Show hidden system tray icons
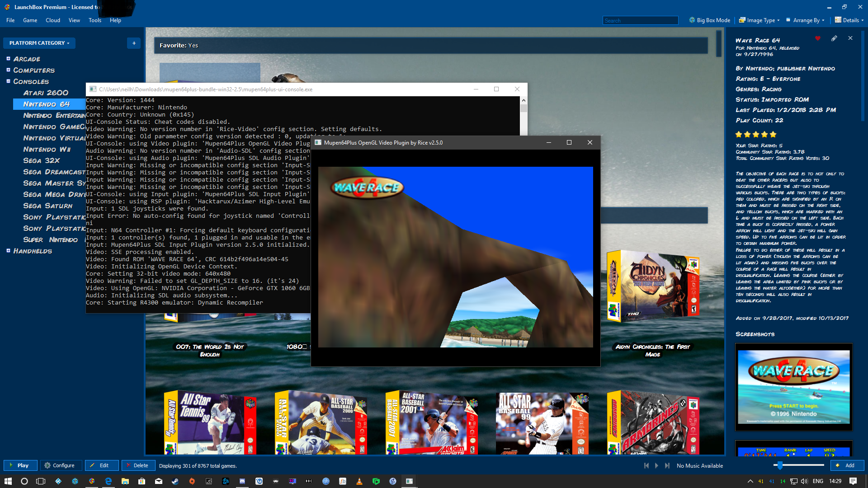 (x=750, y=481)
